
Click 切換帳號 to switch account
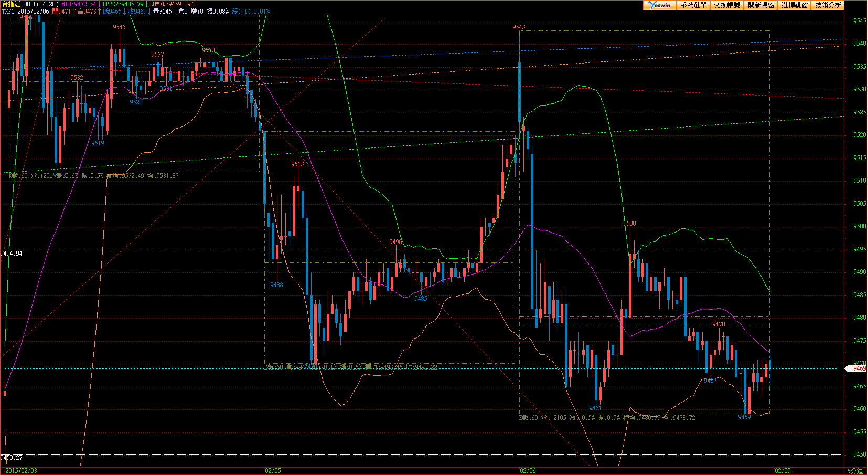click(727, 5)
